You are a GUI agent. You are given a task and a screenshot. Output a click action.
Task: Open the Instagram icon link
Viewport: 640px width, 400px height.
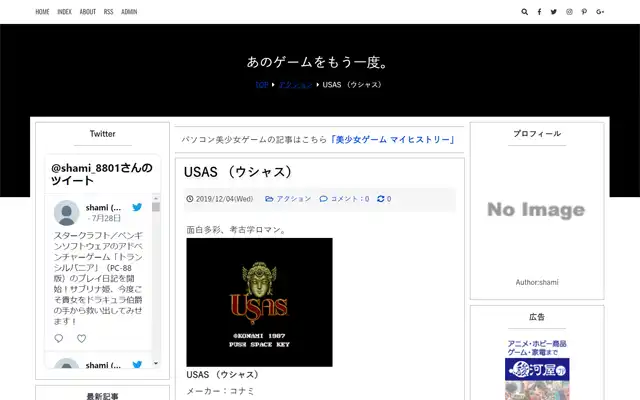[x=569, y=12]
